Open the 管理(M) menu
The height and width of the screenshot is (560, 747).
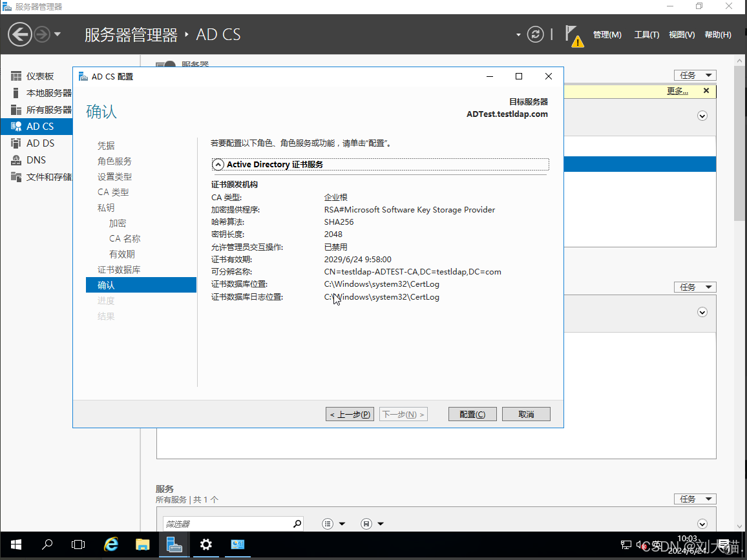pyautogui.click(x=607, y=35)
